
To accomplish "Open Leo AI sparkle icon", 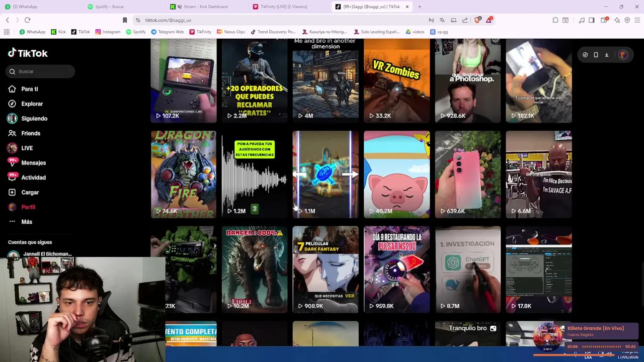I will point(617,20).
